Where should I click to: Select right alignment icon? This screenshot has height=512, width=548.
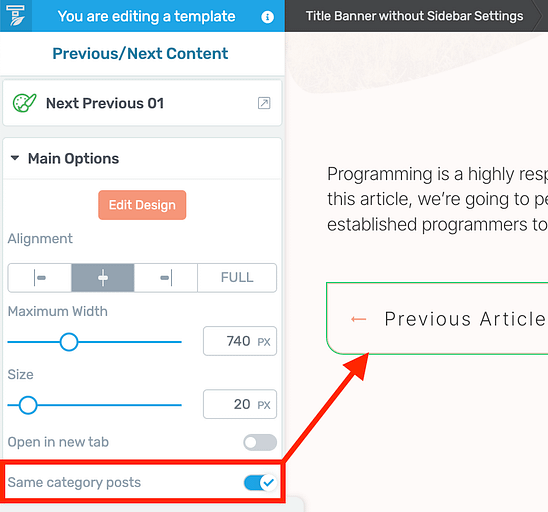[166, 278]
